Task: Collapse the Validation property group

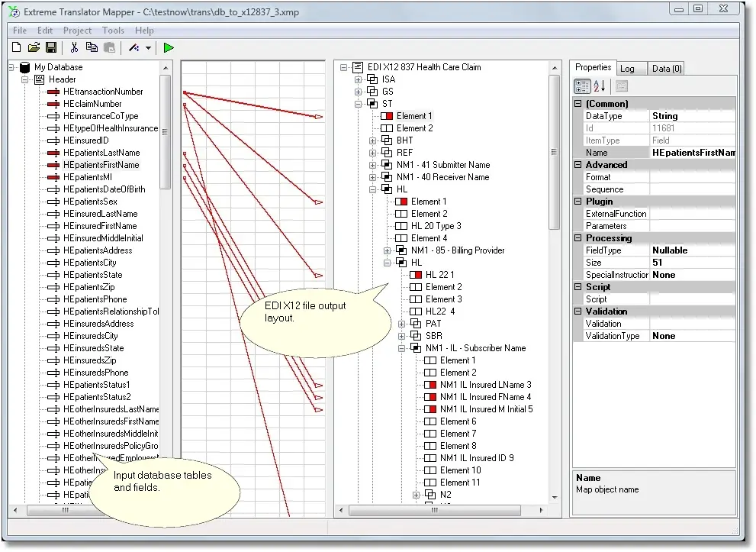Action: pyautogui.click(x=578, y=312)
